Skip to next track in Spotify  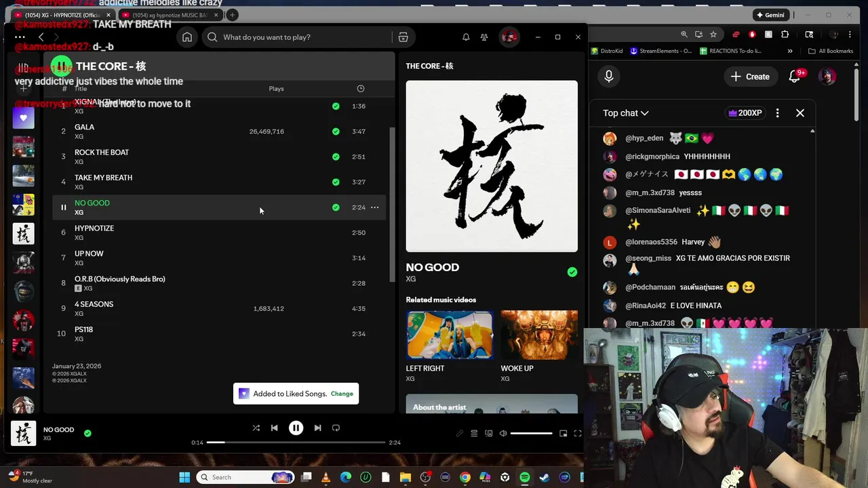(317, 428)
